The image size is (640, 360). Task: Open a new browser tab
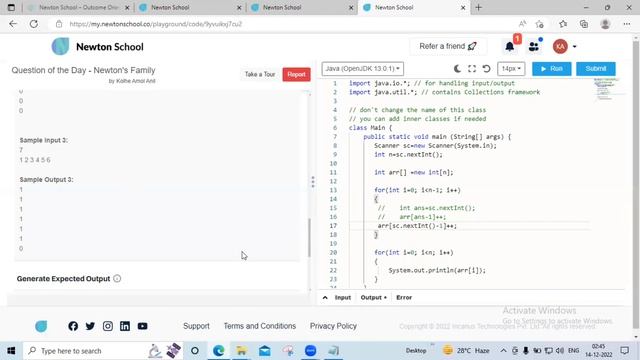tap(478, 7)
